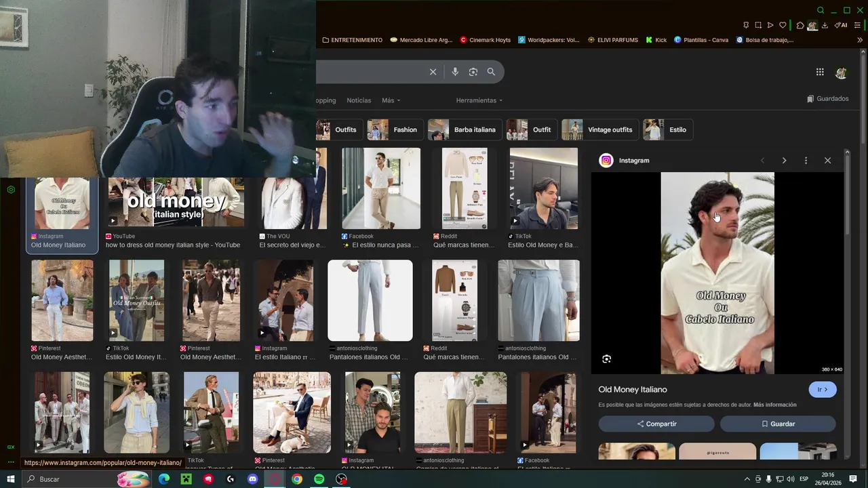Click the Ir button to visit the page
The image size is (868, 488).
823,390
